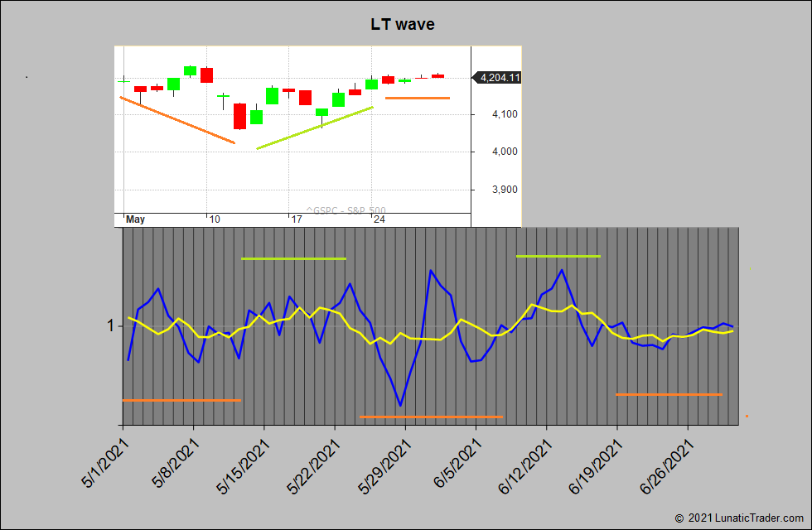The width and height of the screenshot is (812, 530).
Task: Click the LT wave chart title
Action: pos(403,25)
